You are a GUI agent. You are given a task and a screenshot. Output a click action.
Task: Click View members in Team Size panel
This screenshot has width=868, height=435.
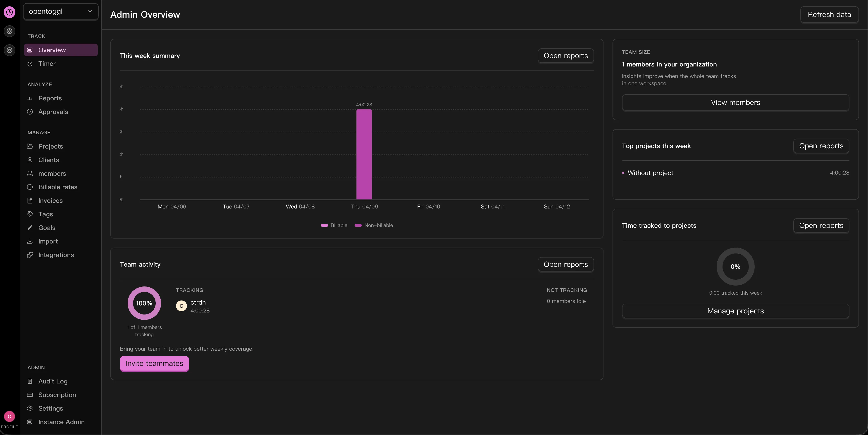735,102
